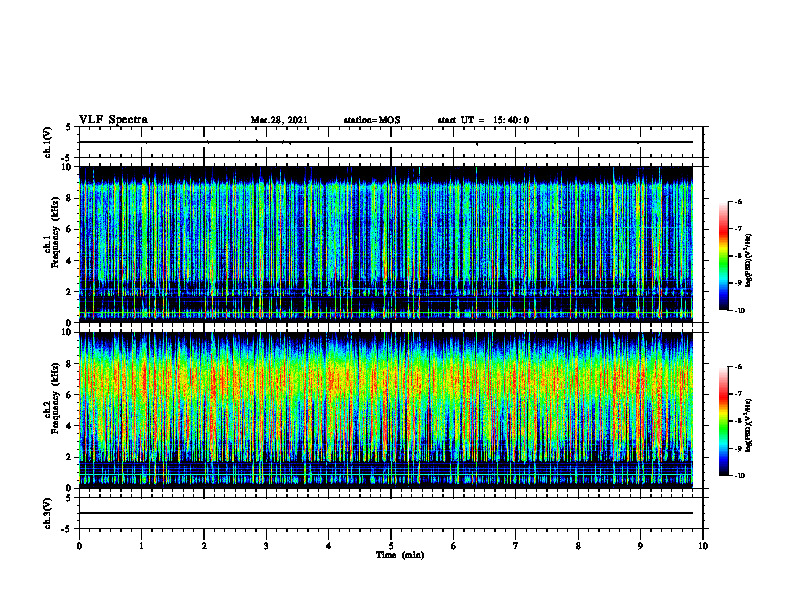The image size is (792, 612).
Task: Click time axis tick label "4"
Action: pyautogui.click(x=328, y=546)
